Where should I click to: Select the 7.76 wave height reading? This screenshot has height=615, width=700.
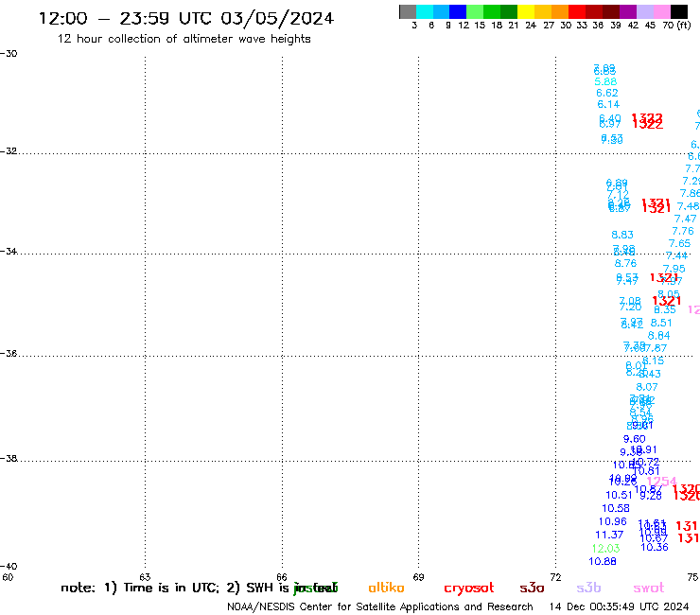click(x=683, y=231)
